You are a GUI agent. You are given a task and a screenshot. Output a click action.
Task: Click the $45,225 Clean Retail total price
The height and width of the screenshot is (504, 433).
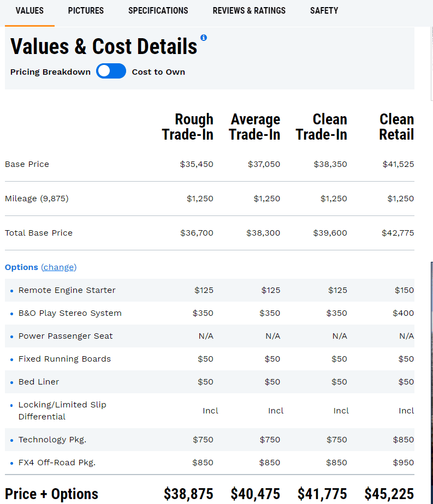click(389, 494)
